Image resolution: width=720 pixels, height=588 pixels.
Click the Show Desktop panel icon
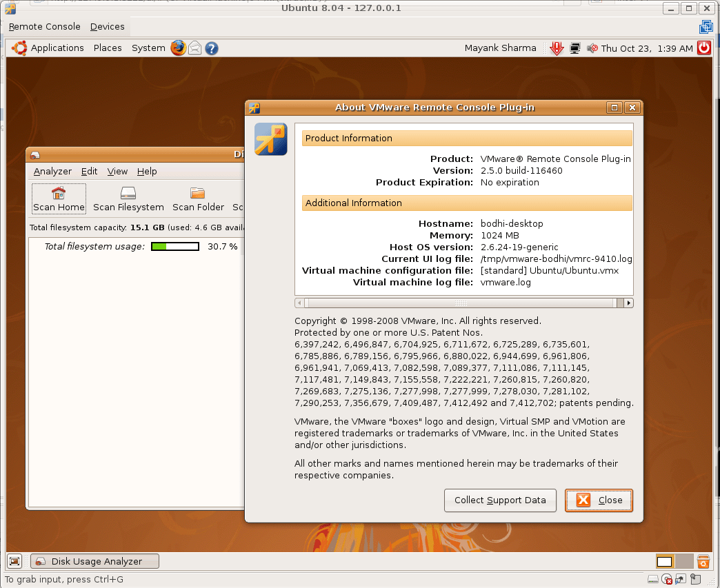(14, 561)
